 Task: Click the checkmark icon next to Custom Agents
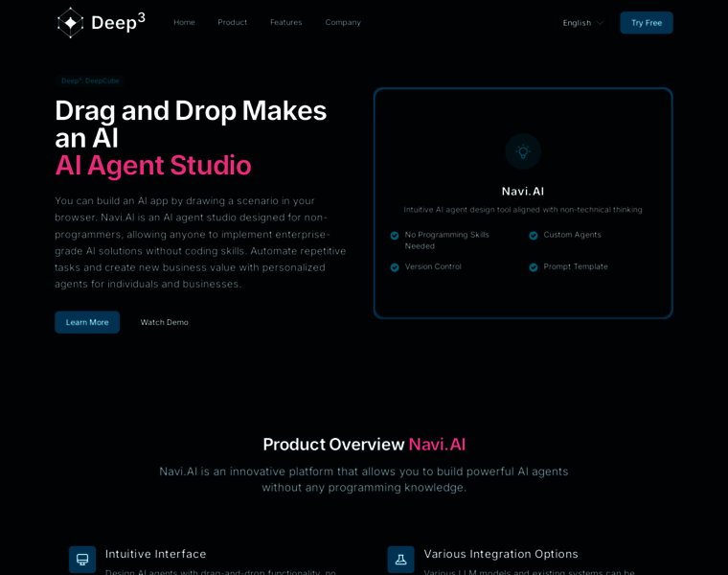point(534,236)
